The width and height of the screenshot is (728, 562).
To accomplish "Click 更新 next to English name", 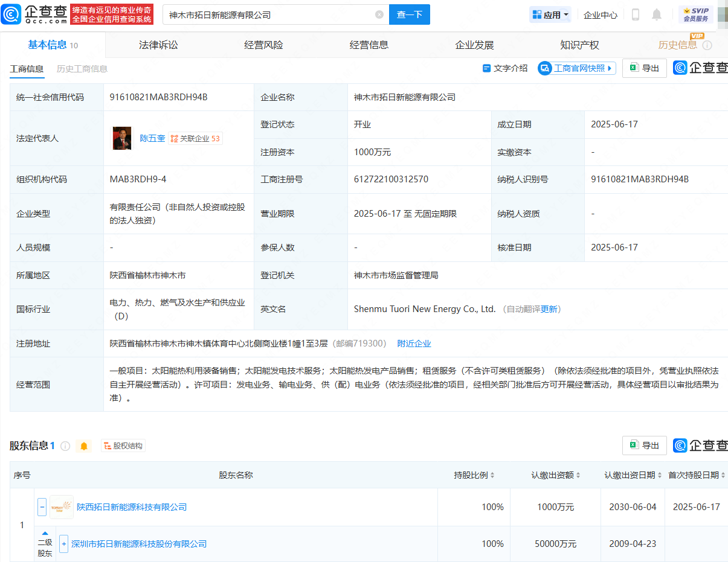I will pyautogui.click(x=549, y=309).
